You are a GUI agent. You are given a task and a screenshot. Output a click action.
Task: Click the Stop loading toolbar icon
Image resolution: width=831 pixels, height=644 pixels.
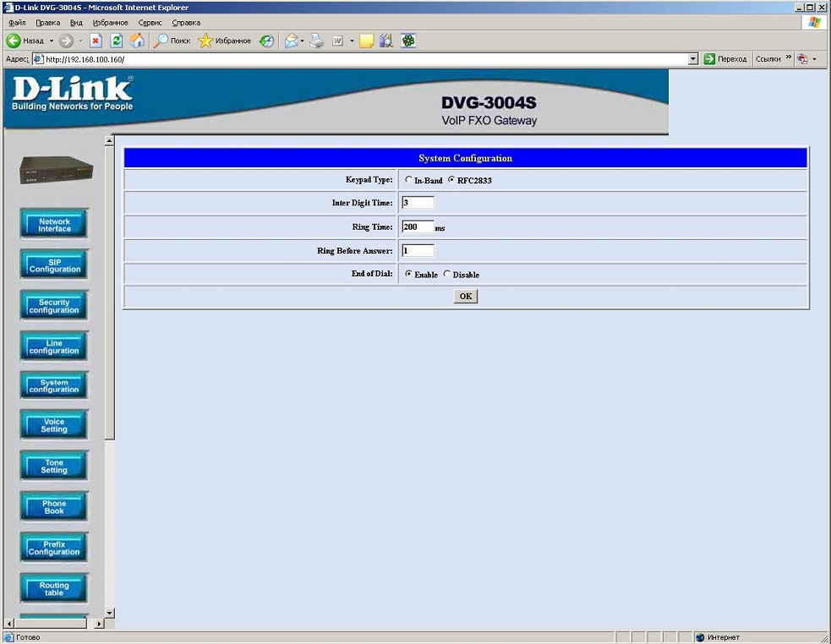coord(96,41)
